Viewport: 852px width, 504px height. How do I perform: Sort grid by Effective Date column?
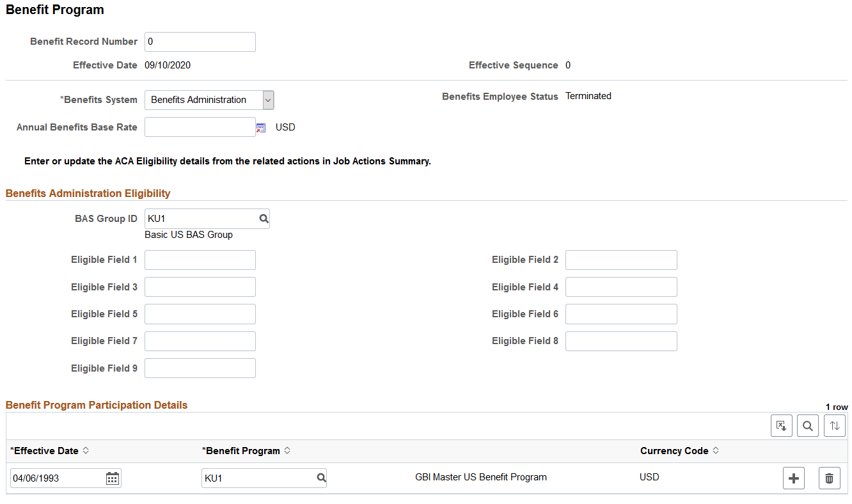86,451
